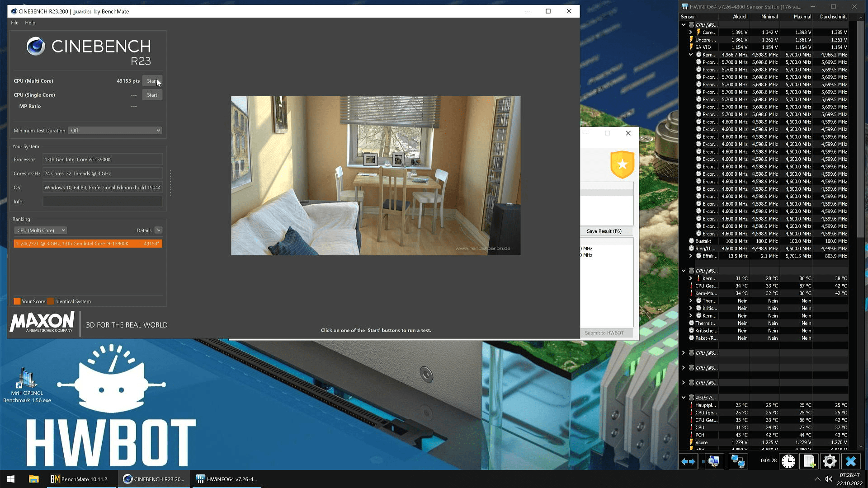Viewport: 868px width, 488px height.
Task: Click the Durchschnitt column header
Action: tap(830, 17)
